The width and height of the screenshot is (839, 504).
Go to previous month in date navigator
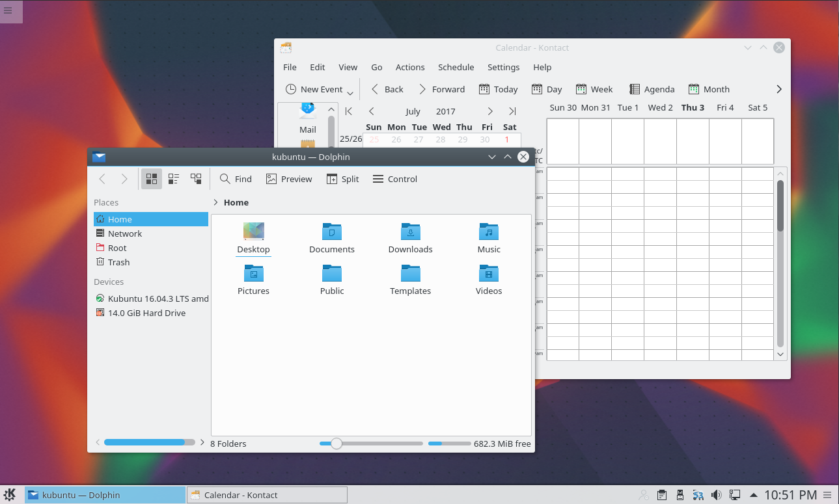tap(372, 111)
